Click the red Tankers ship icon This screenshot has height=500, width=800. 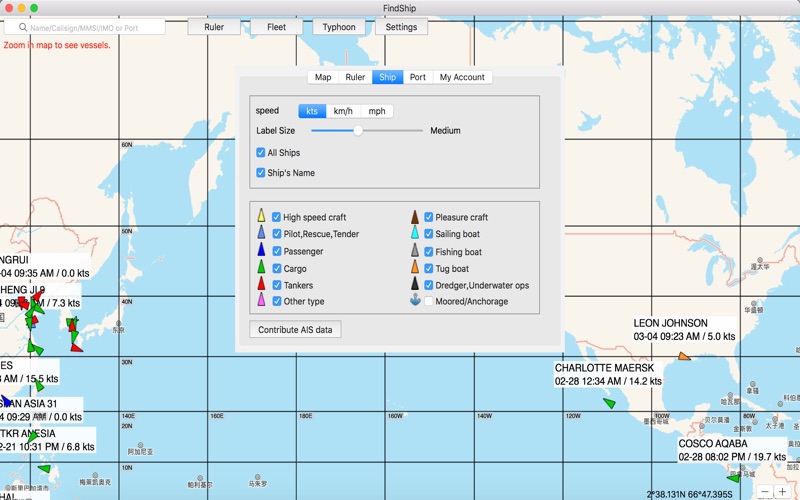tap(262, 284)
